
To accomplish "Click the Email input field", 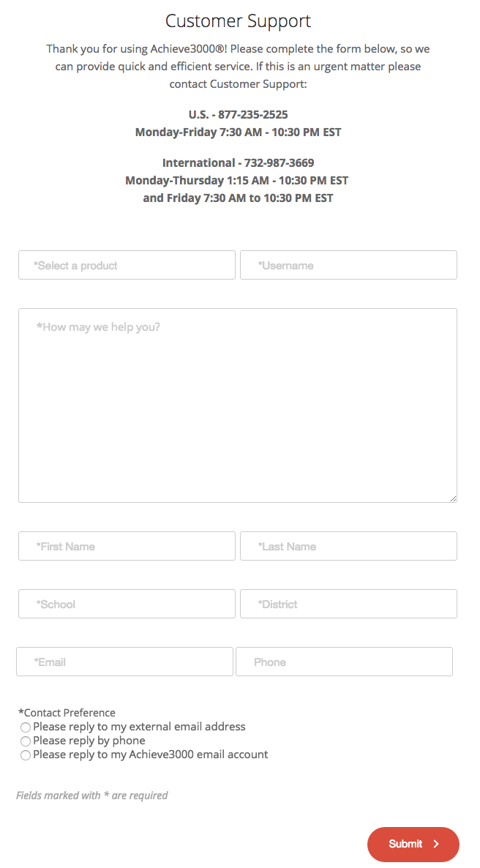I will pyautogui.click(x=124, y=662).
